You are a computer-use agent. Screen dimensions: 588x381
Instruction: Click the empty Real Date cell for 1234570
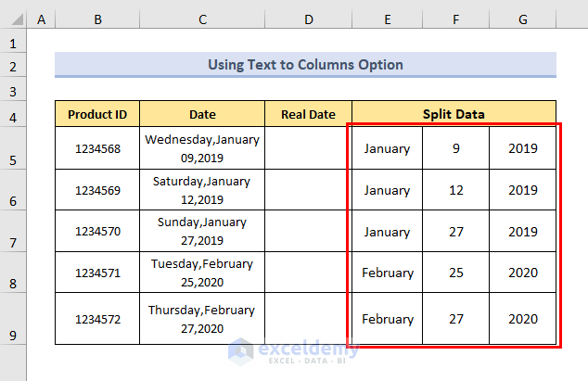click(x=308, y=231)
